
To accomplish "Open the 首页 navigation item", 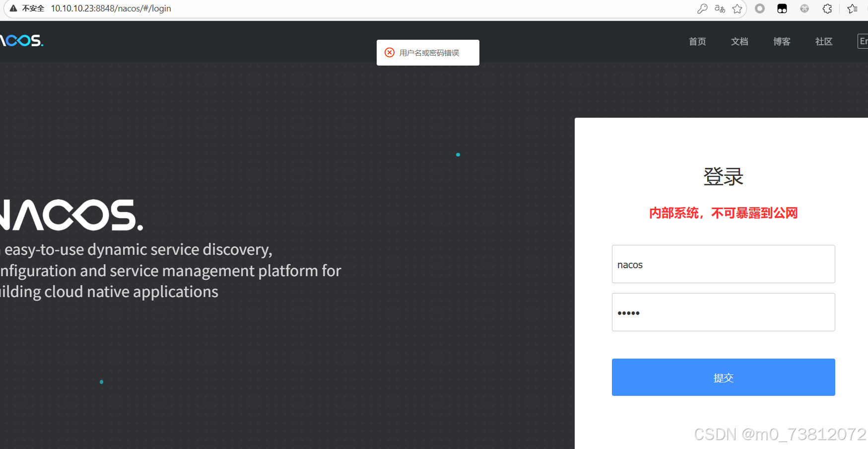I will pos(697,41).
